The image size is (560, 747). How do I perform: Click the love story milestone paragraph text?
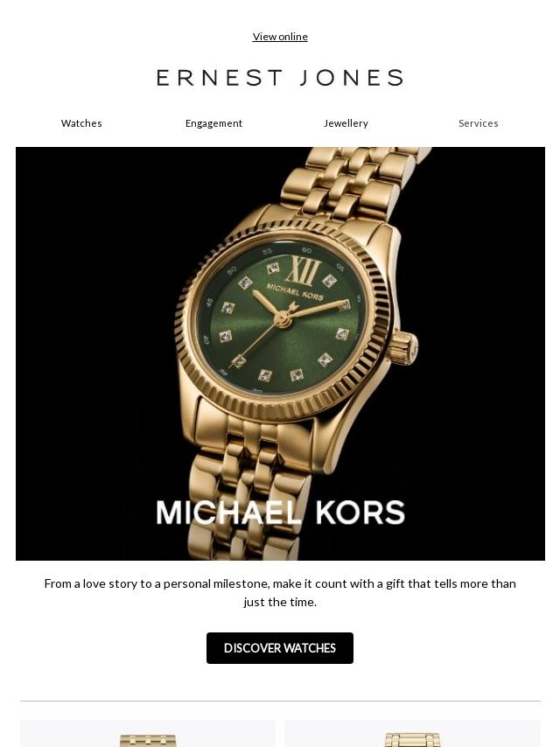[x=280, y=593]
